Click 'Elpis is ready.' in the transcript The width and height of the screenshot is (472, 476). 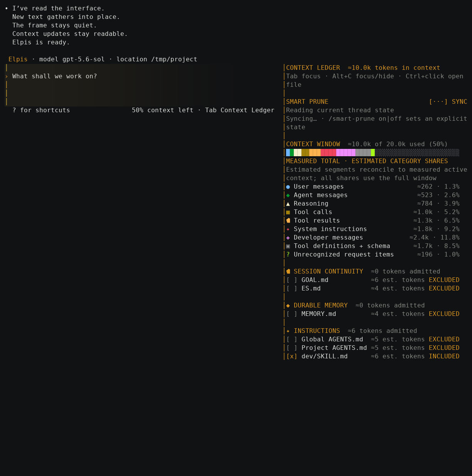(x=41, y=42)
